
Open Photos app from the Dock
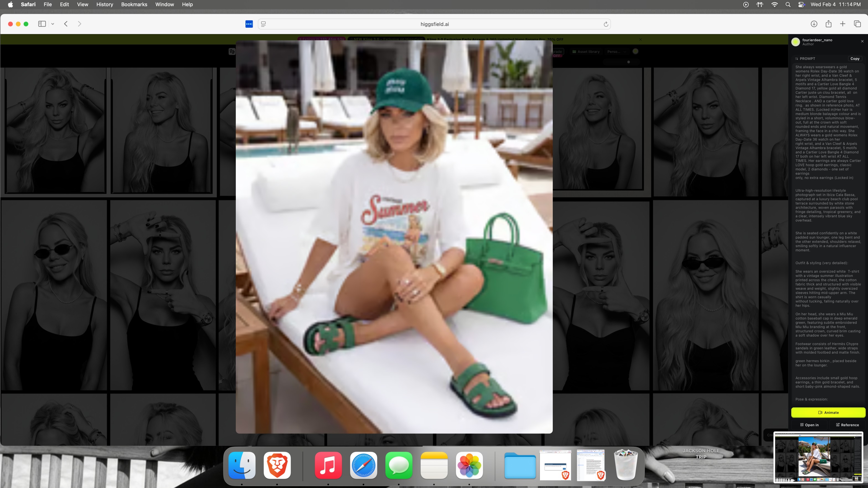coord(469,465)
